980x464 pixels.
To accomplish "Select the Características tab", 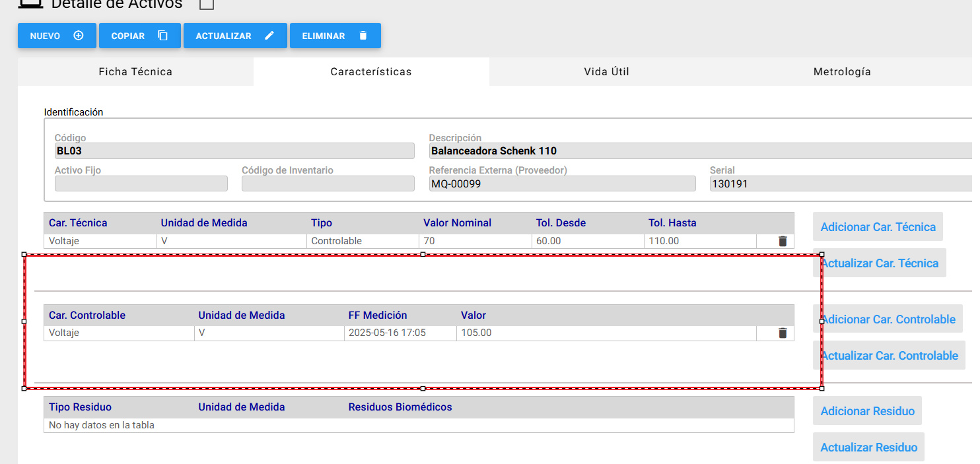I will click(371, 71).
